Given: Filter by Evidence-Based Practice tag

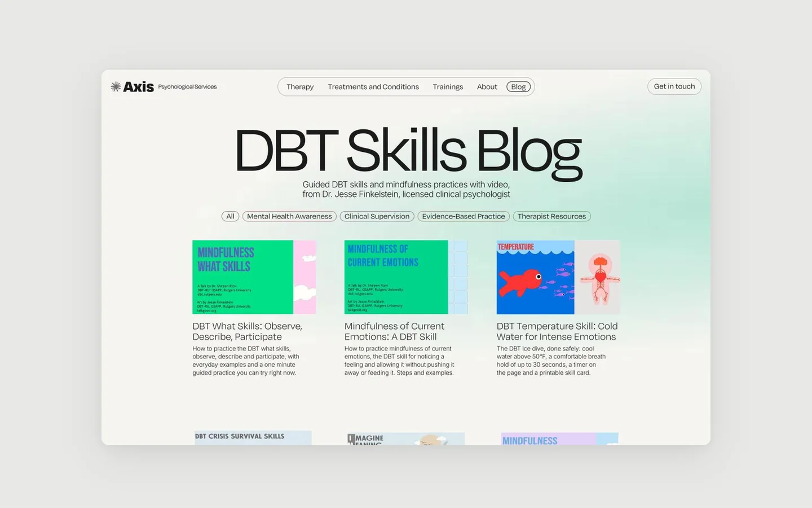Looking at the screenshot, I should 464,216.
